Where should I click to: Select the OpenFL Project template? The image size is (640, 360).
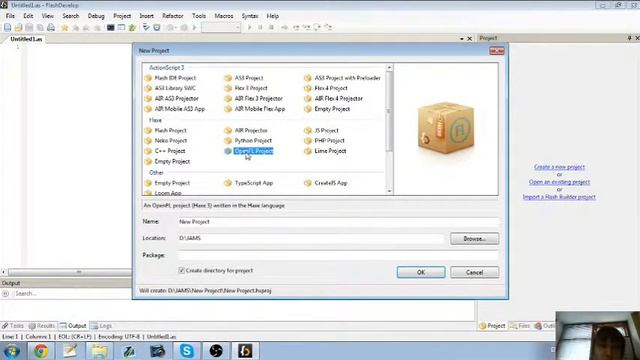(249, 151)
